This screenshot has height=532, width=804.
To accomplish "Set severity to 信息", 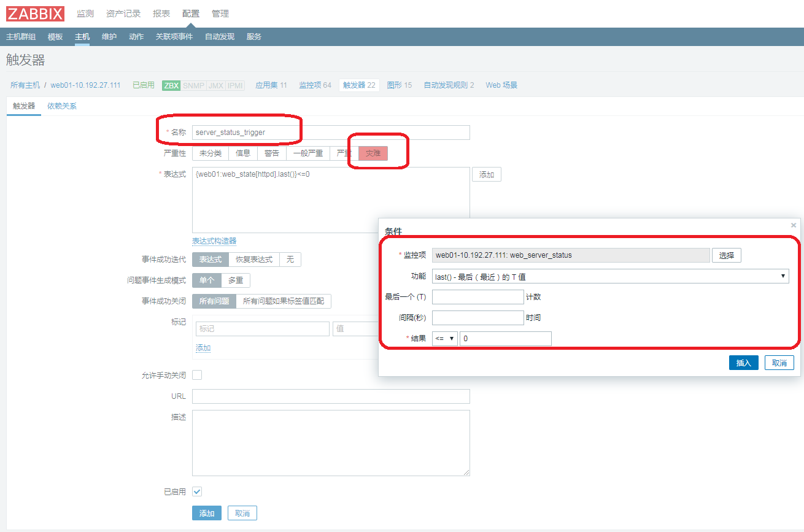I will (243, 153).
